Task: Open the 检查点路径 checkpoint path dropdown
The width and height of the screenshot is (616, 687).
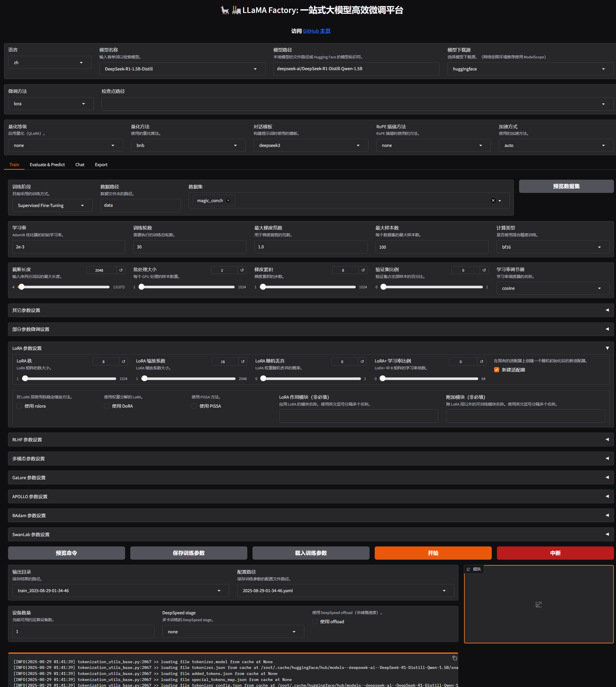Action: [357, 104]
